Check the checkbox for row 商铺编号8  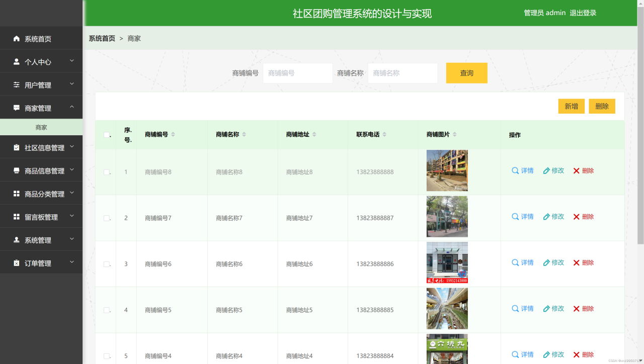pyautogui.click(x=107, y=172)
